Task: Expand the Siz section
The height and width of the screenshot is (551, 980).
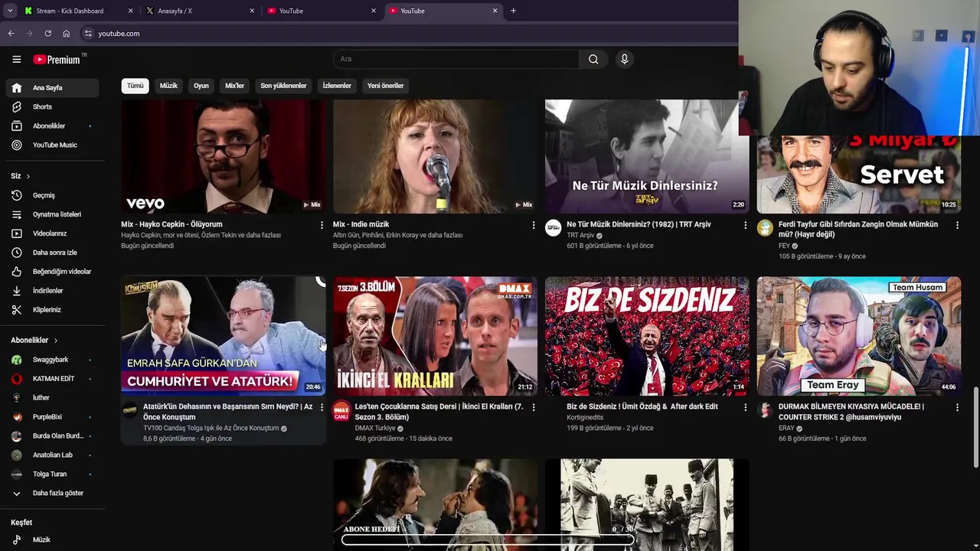Action: point(21,176)
